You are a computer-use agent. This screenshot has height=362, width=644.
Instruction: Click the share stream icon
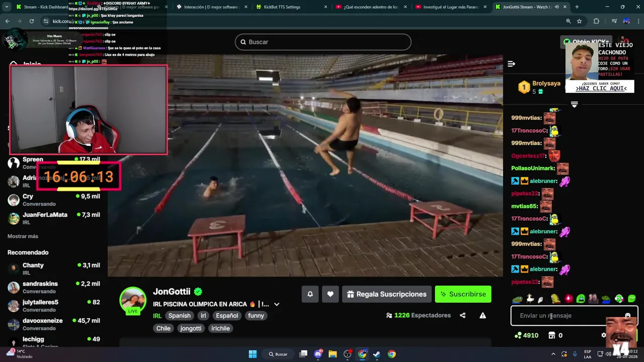pyautogui.click(x=462, y=316)
